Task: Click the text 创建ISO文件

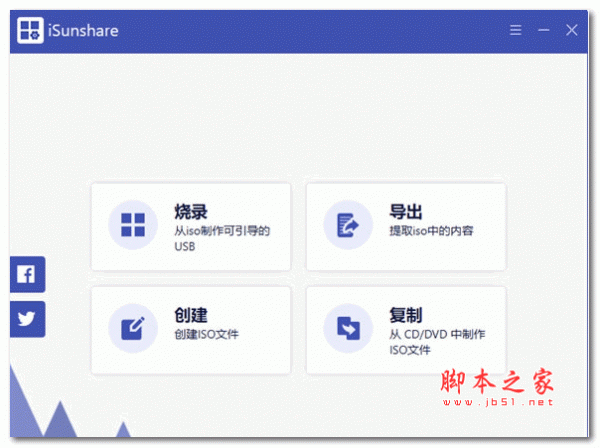Action: [x=206, y=334]
